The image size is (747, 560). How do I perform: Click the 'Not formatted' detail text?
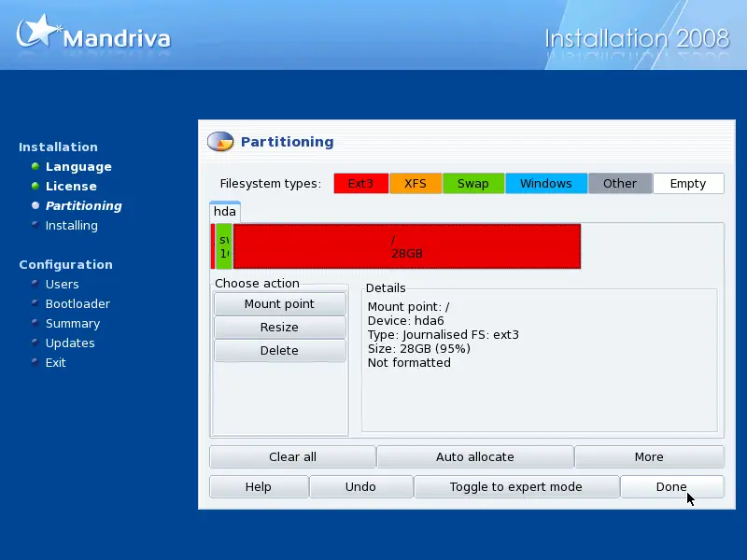(x=409, y=363)
